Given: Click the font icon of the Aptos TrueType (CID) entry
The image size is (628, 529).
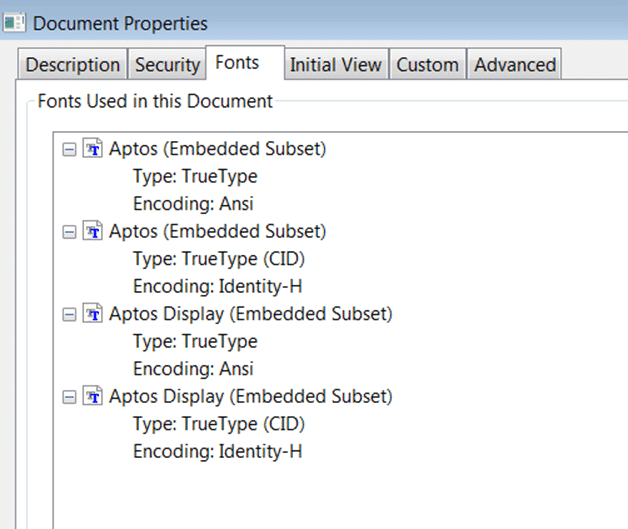Looking at the screenshot, I should [x=93, y=231].
